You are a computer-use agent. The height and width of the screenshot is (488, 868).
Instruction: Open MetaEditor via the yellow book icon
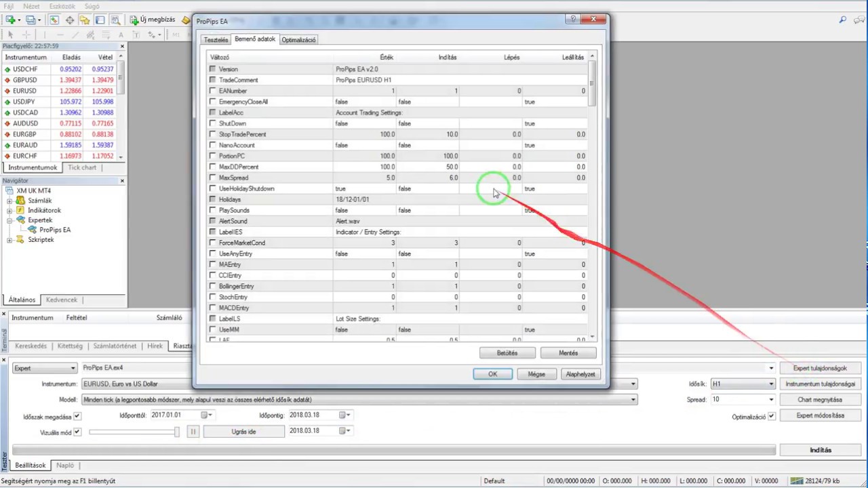pos(186,20)
